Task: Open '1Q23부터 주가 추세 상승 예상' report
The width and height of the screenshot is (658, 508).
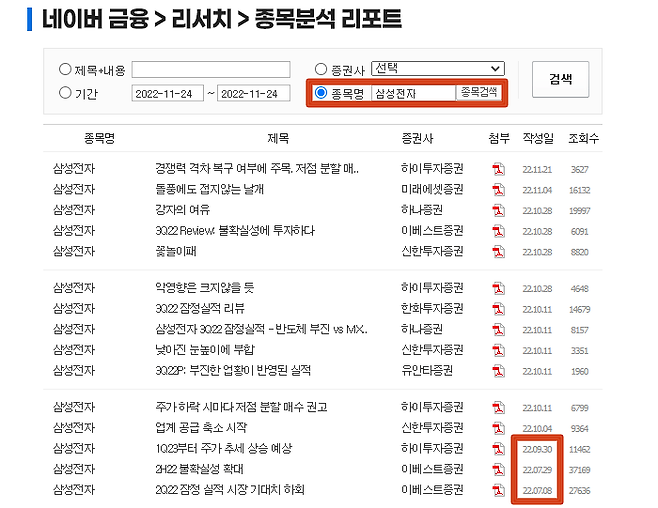Action: [224, 448]
